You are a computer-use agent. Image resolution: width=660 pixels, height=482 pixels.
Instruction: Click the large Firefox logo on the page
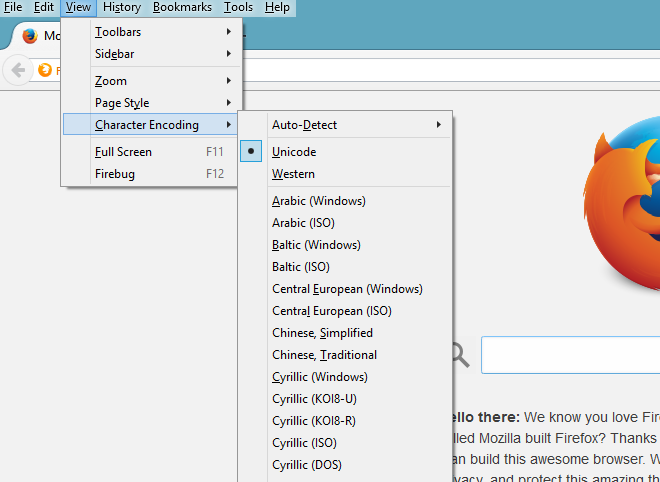coord(621,204)
